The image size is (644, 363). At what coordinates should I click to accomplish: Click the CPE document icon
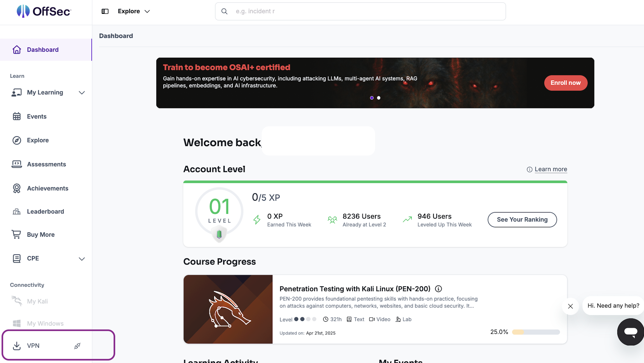point(17,258)
